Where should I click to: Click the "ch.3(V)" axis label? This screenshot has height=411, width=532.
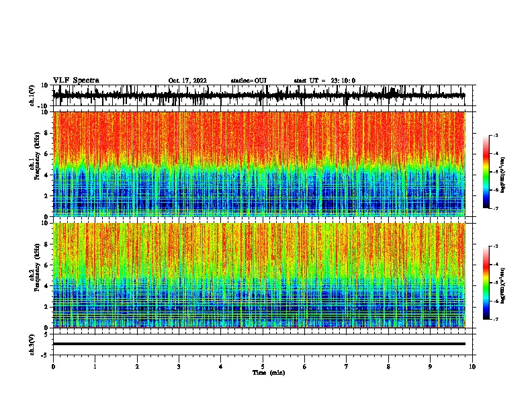[x=32, y=345]
